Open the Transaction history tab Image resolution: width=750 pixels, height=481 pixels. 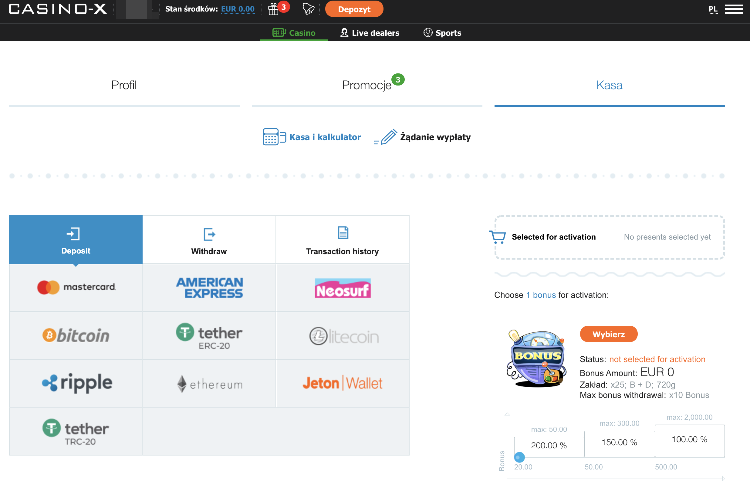pyautogui.click(x=342, y=240)
